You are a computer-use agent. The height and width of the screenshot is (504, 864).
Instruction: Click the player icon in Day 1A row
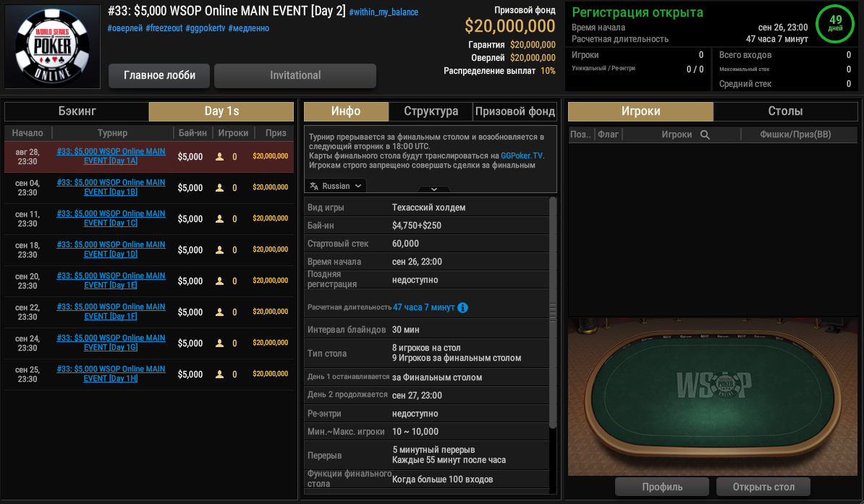219,156
